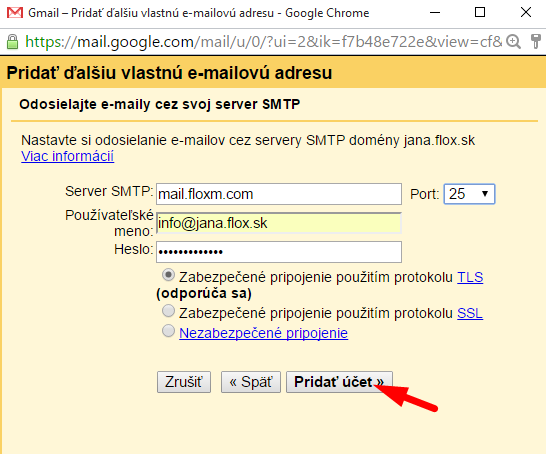Click the Port: label
Image resolution: width=546 pixels, height=454 pixels.
click(424, 194)
